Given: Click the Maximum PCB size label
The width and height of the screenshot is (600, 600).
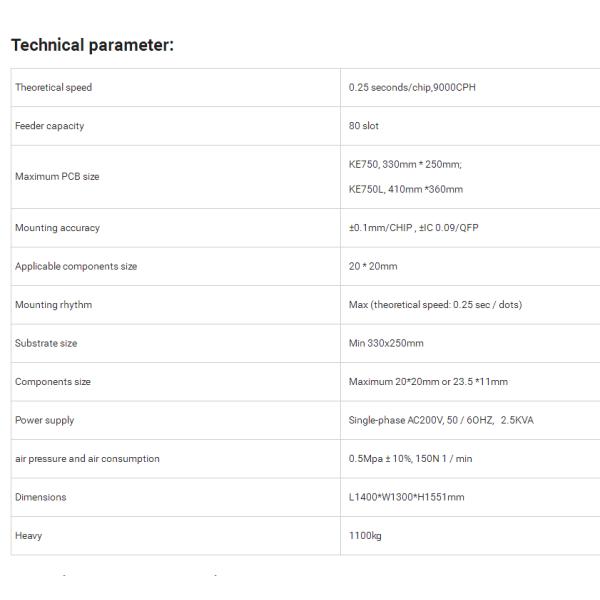Looking at the screenshot, I should (57, 177).
